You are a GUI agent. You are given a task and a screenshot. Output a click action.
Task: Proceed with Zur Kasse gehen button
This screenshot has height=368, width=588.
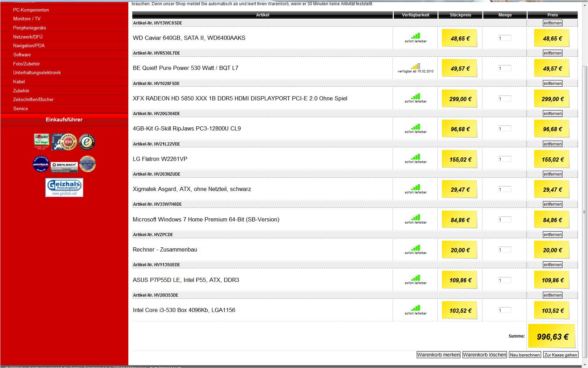[561, 355]
